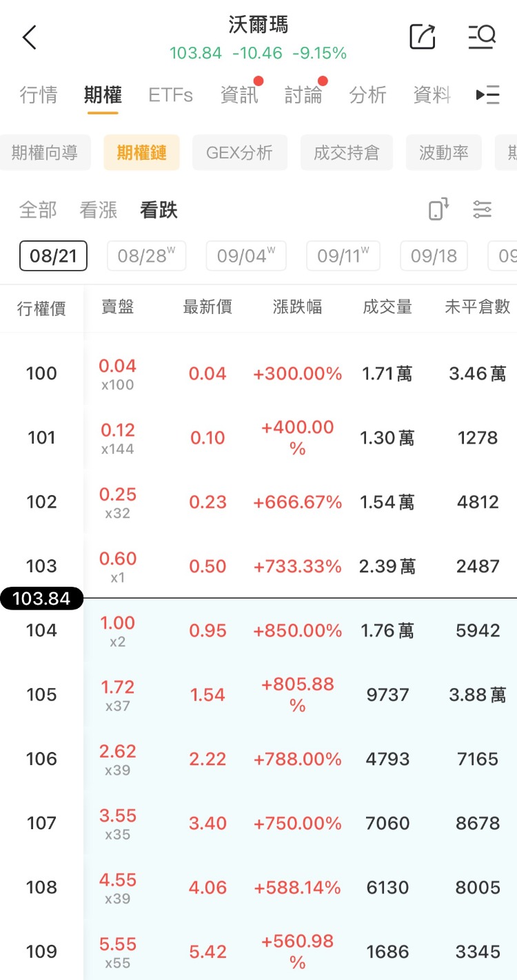The image size is (517, 980).
Task: Open the GEX分析 button
Action: (240, 152)
